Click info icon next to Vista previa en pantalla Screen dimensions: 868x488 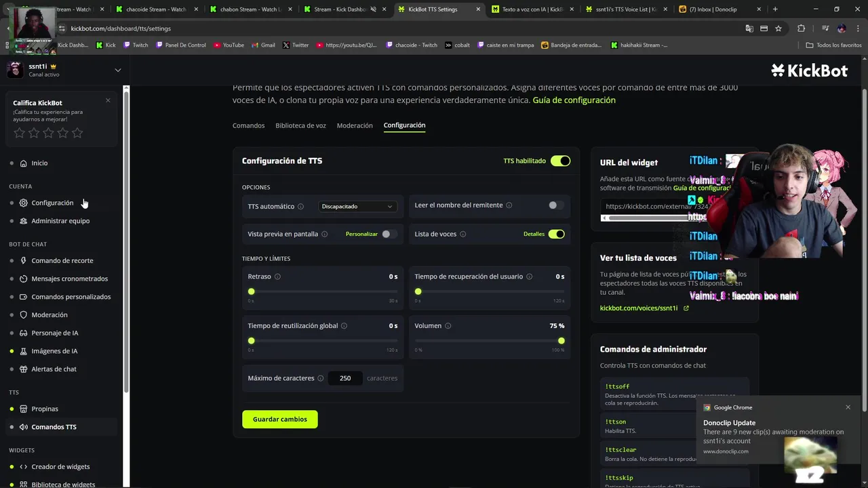coord(324,235)
